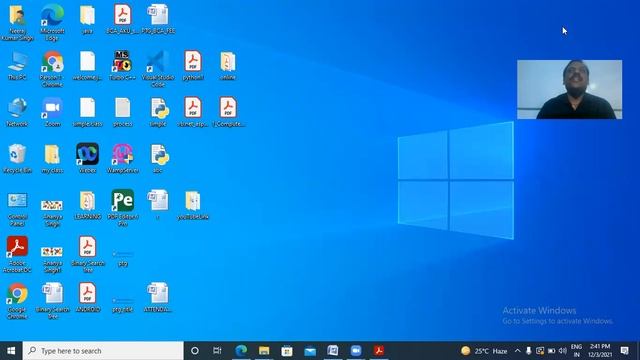Open the This PC desktop icon
The height and width of the screenshot is (360, 640).
pyautogui.click(x=17, y=65)
